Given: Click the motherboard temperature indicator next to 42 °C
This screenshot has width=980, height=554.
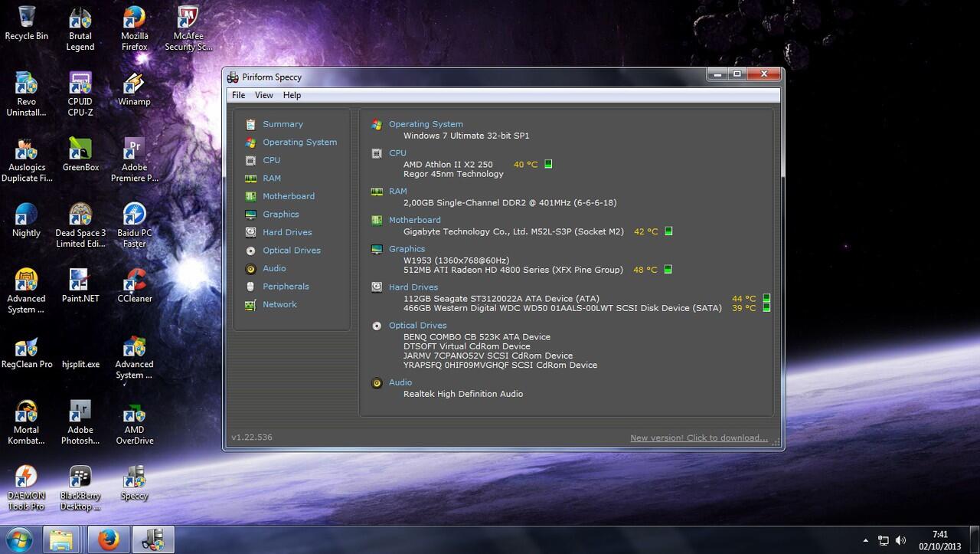Looking at the screenshot, I should 668,231.
